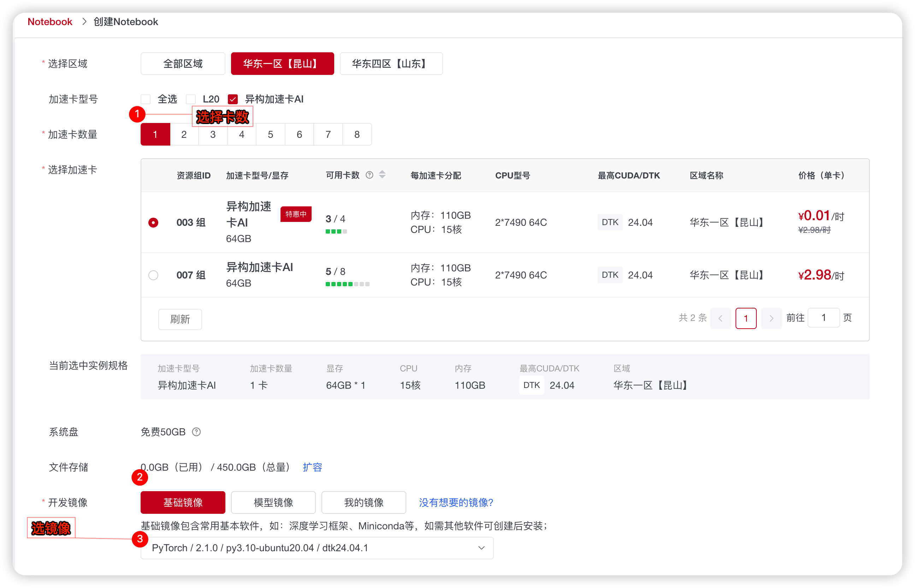Go to next page arrow in pagination
This screenshot has width=915, height=588.
(771, 318)
